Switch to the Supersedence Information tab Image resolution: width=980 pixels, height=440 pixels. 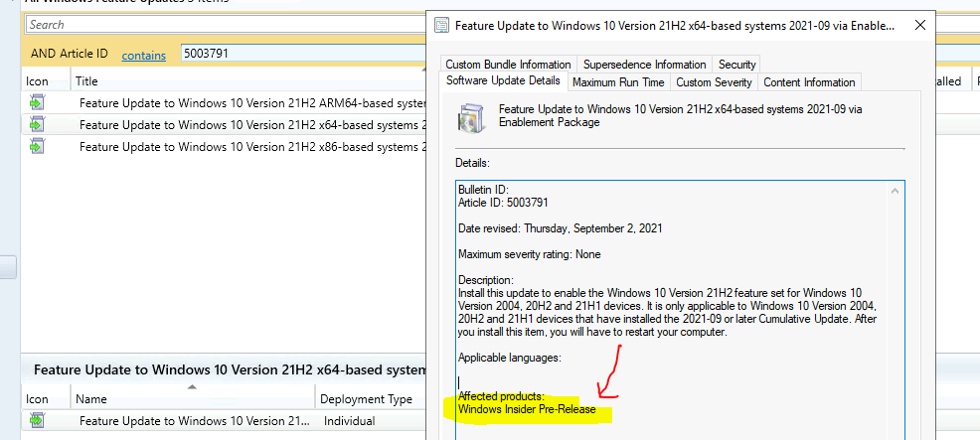pos(644,65)
